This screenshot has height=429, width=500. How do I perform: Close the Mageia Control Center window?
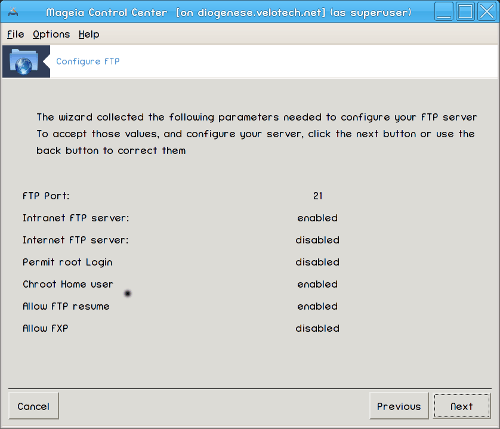coord(487,12)
